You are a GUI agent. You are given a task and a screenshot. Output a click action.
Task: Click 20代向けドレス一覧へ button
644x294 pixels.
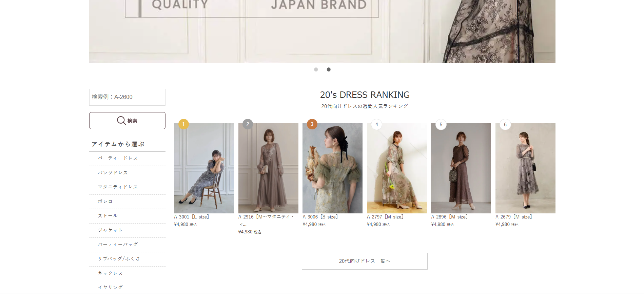coord(365,261)
